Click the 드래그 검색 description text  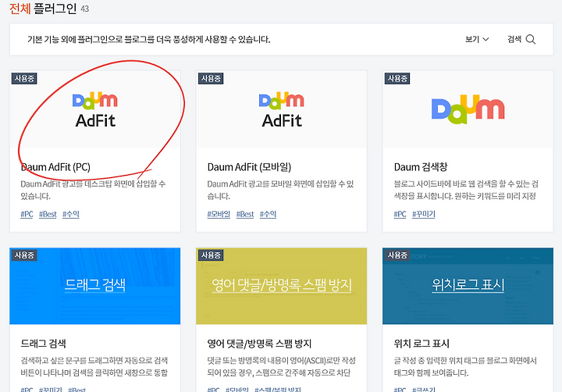94,366
